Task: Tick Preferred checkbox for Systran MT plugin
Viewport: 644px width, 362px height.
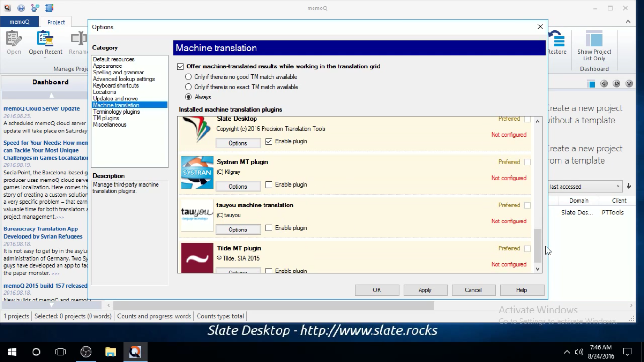Action: point(527,162)
